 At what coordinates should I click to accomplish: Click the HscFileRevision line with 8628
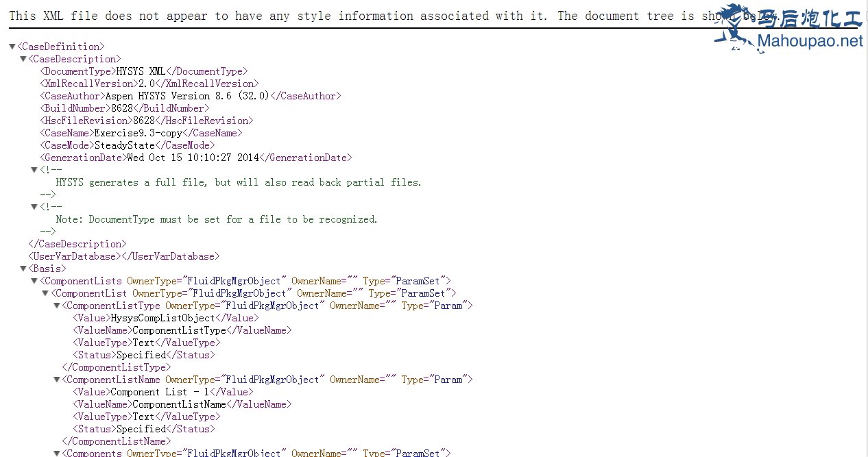pyautogui.click(x=147, y=121)
